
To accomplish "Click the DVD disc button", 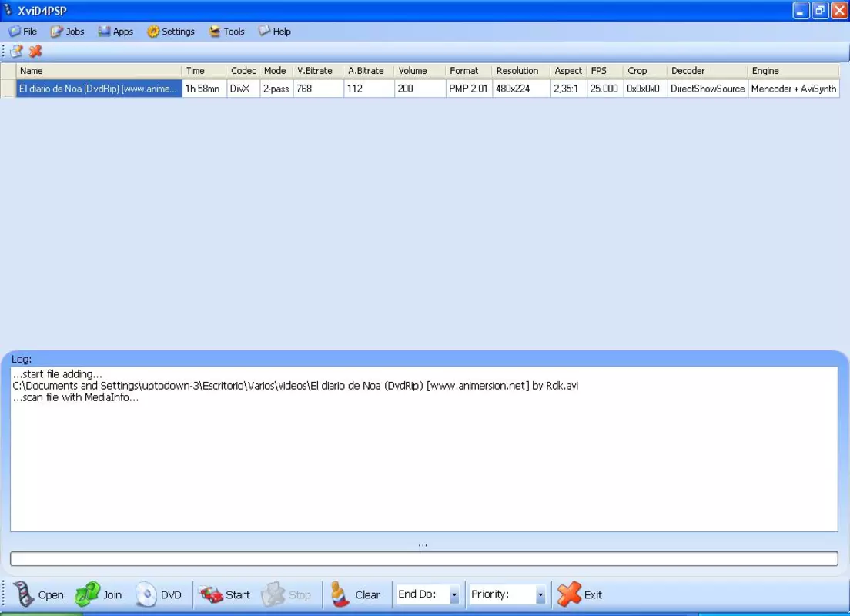I will [x=159, y=594].
